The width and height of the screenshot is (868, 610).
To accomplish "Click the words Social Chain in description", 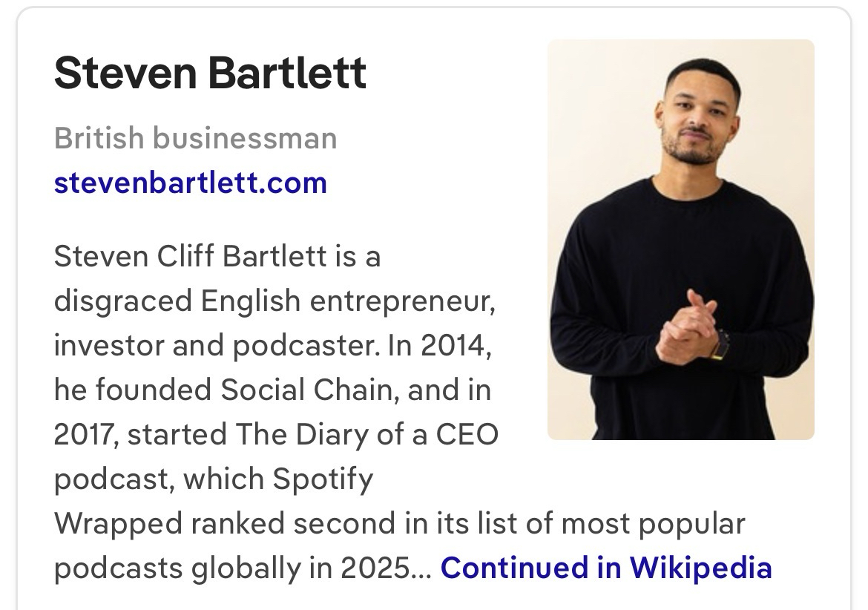I will 306,390.
